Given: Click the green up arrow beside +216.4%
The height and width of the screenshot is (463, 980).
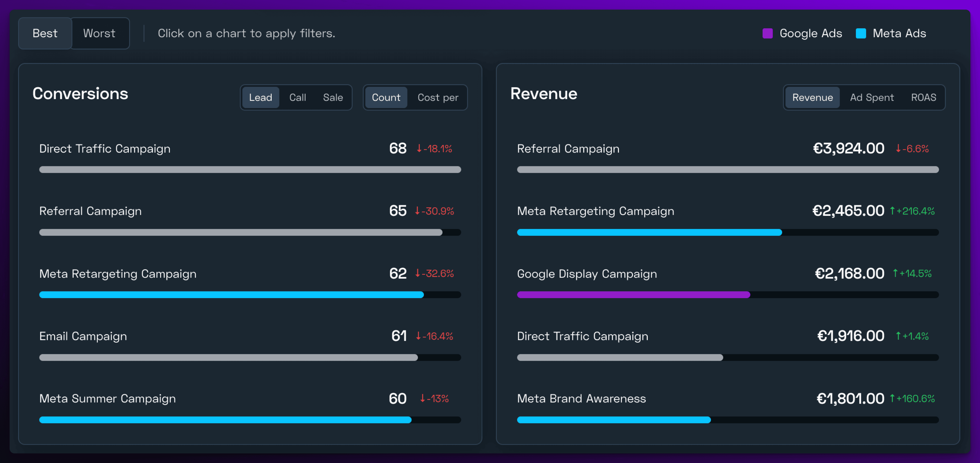Looking at the screenshot, I should coord(892,211).
